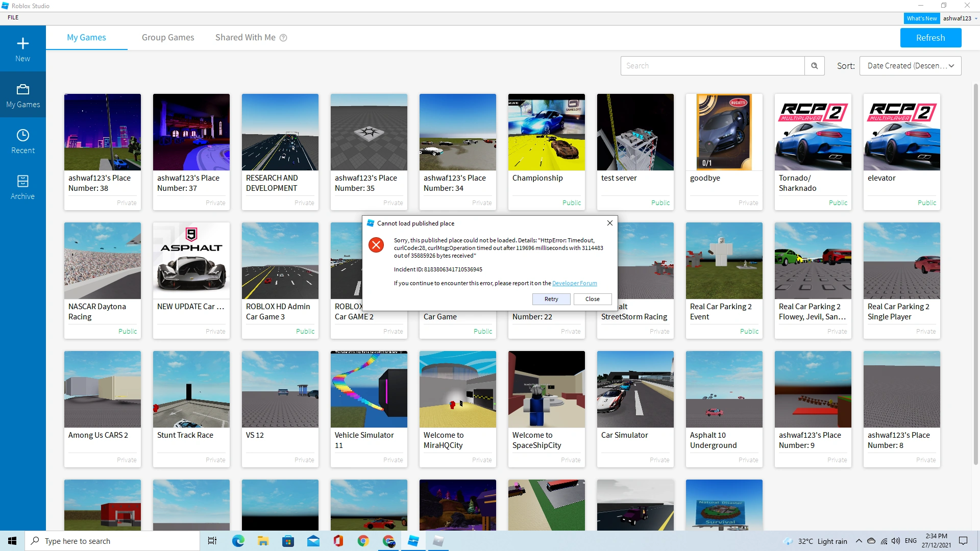Open the Recent clock icon
The image size is (980, 551).
click(23, 135)
